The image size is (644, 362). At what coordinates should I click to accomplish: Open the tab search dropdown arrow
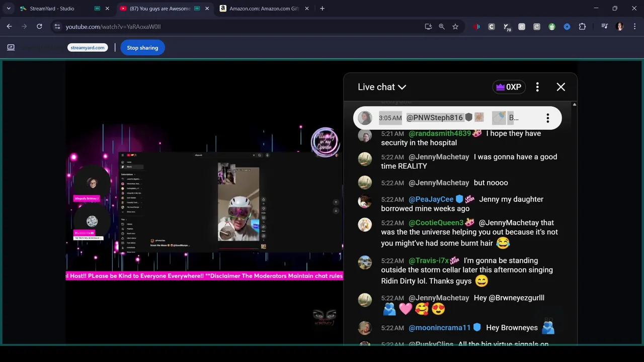9,9
